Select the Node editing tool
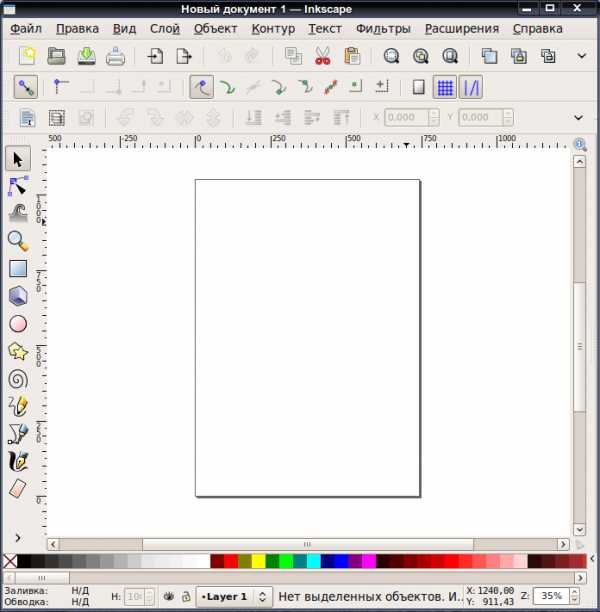The height and width of the screenshot is (612, 600). (18, 186)
